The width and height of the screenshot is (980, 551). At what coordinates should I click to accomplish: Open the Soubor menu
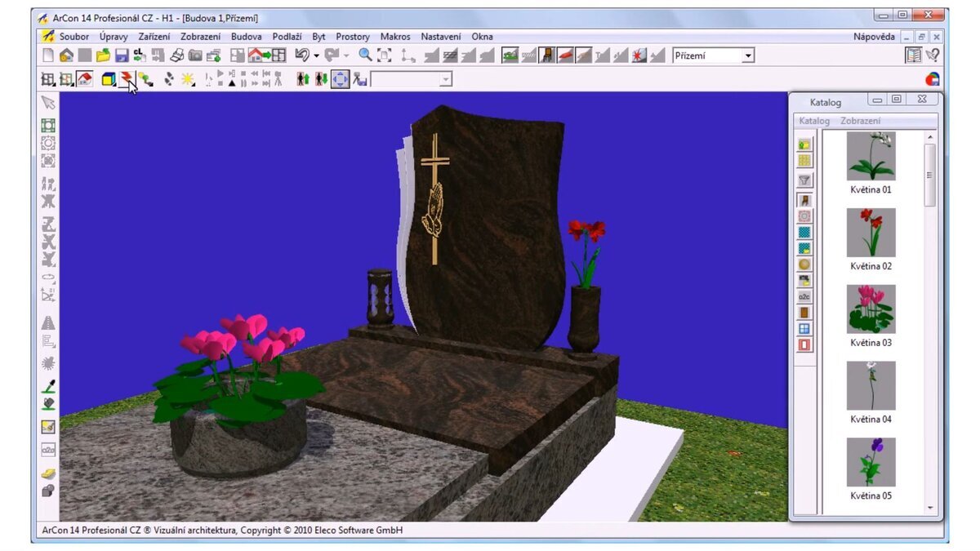(x=74, y=37)
